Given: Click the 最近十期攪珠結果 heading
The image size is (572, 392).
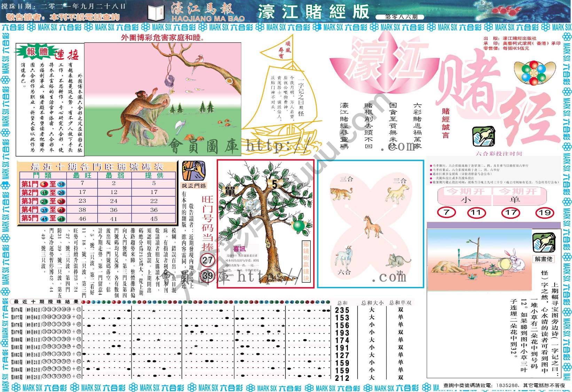Looking at the screenshot, I should tap(46, 302).
